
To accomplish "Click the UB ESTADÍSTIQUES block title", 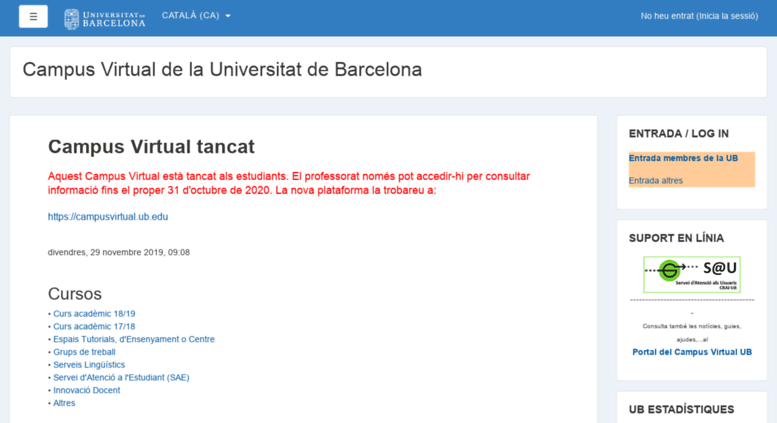I will pos(681,410).
